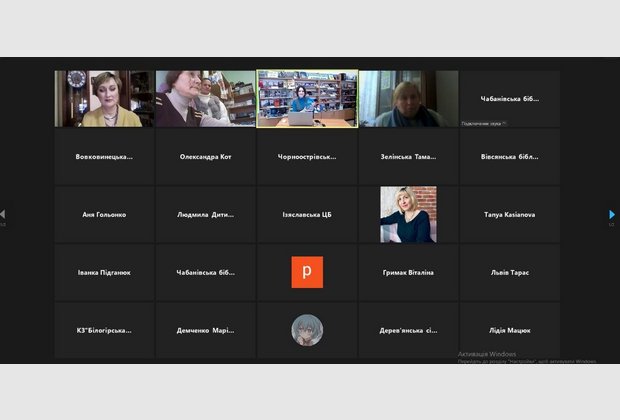
Task: Go to next gallery page with right arrow
Action: click(612, 214)
